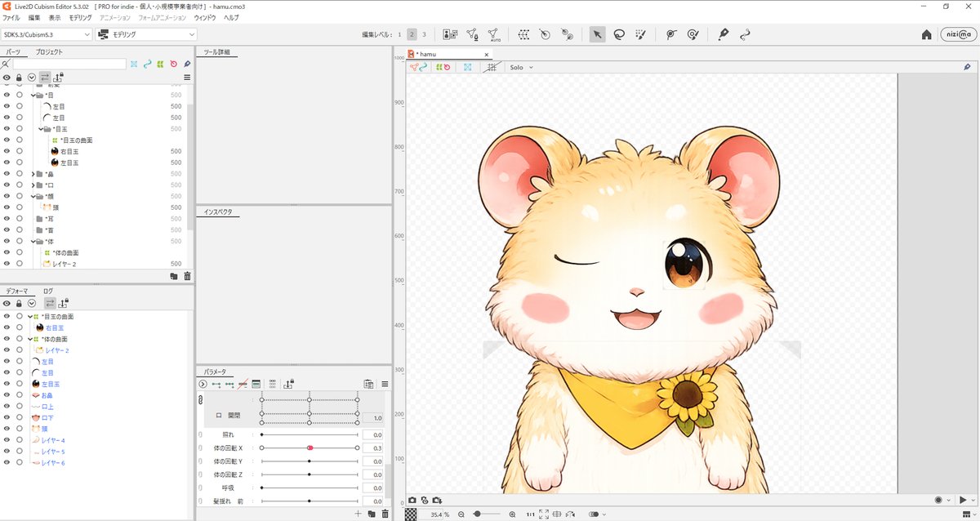
Task: Toggle lock circle for *口 folder
Action: [20, 185]
